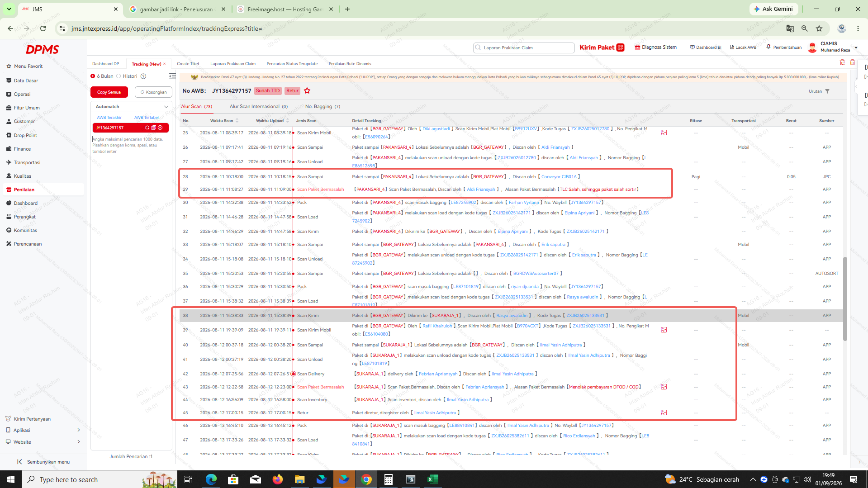The image size is (868, 488).
Task: Click the Copy Semua button
Action: point(109,92)
